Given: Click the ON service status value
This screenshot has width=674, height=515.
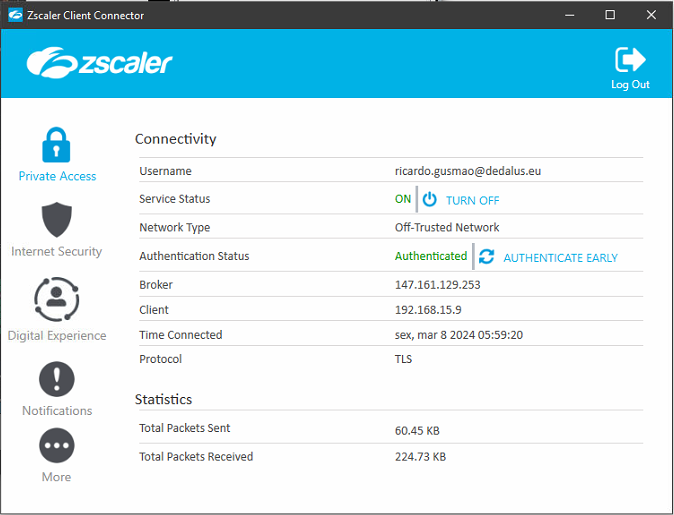Looking at the screenshot, I should tap(403, 199).
